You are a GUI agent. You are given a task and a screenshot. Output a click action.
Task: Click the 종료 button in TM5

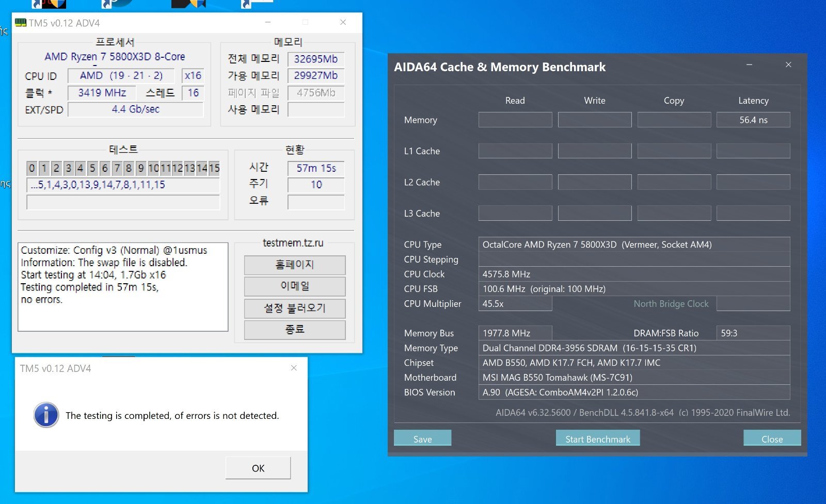point(295,330)
